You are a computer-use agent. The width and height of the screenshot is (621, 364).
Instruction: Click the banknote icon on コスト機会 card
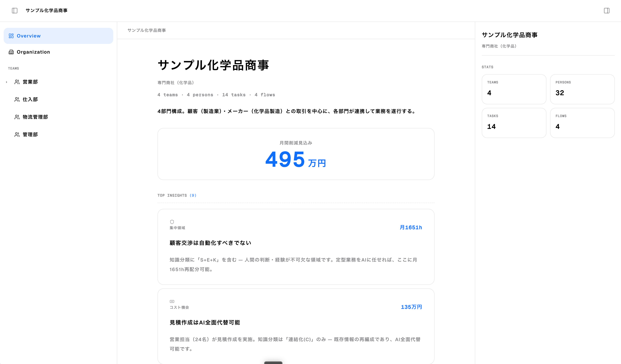(x=172, y=301)
